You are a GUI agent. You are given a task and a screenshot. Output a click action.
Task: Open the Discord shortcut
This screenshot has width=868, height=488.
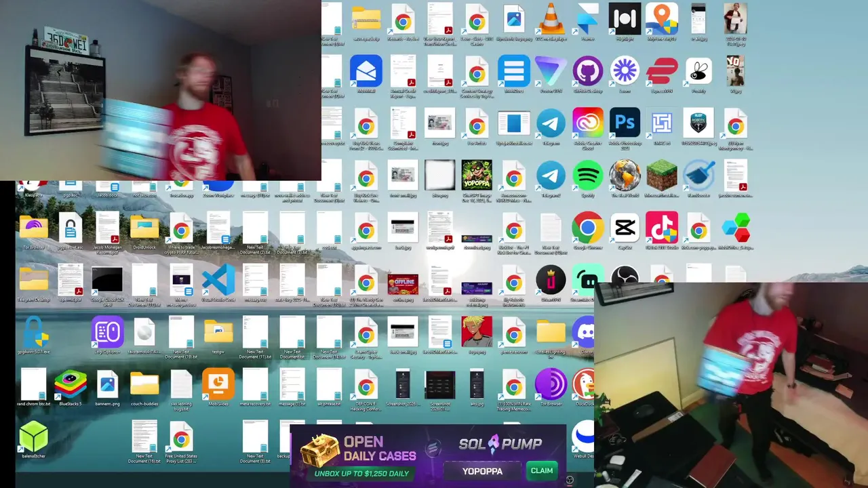[585, 332]
